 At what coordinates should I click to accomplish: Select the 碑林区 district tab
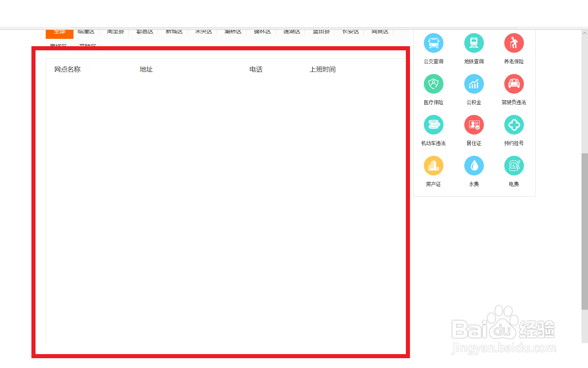[x=261, y=31]
